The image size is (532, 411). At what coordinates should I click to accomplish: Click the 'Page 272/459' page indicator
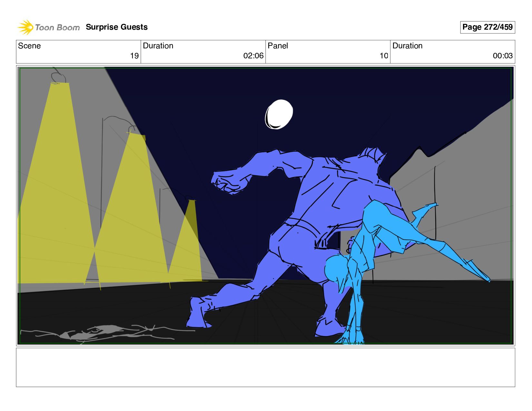click(x=488, y=27)
